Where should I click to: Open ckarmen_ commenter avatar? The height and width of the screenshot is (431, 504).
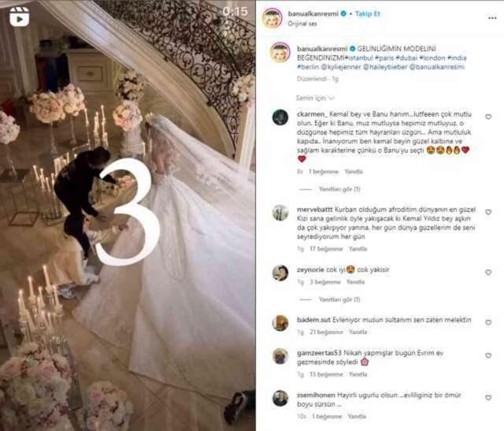tap(280, 117)
